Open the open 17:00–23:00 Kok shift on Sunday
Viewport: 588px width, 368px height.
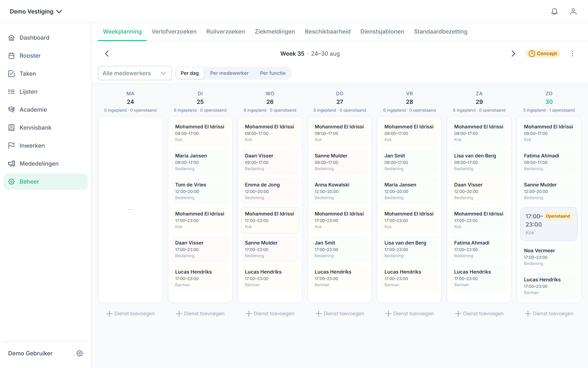[549, 224]
